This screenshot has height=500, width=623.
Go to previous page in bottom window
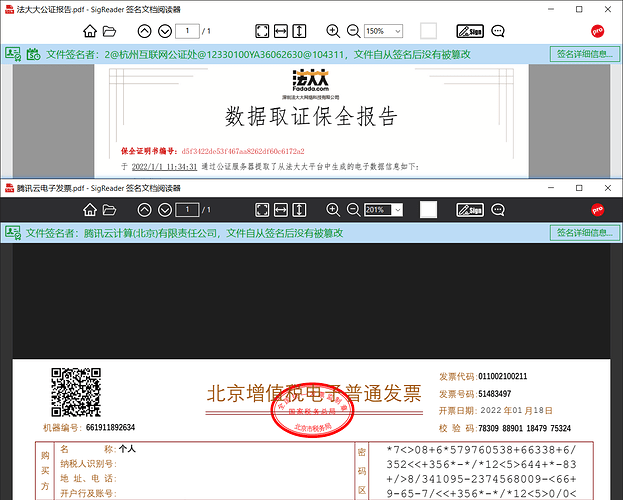[x=144, y=209]
